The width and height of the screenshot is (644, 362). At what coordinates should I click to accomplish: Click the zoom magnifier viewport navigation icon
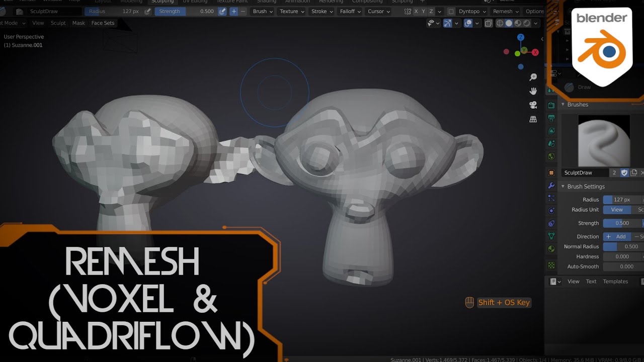(533, 77)
